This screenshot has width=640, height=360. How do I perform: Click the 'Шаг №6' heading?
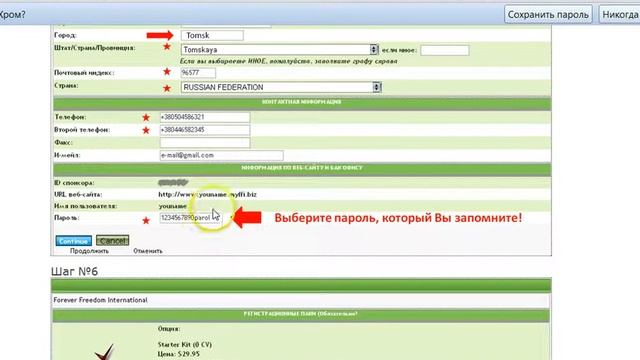(74, 271)
